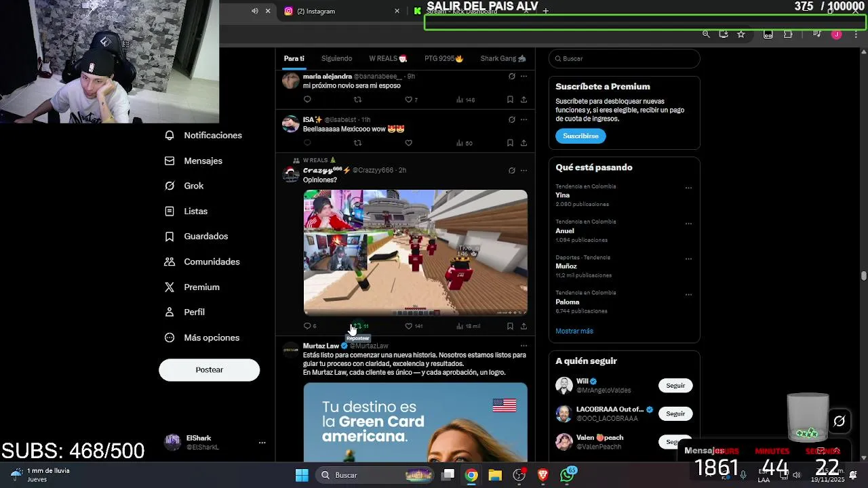The height and width of the screenshot is (488, 868).
Task: Open browser zoom magnifier icon
Action: coord(706,34)
